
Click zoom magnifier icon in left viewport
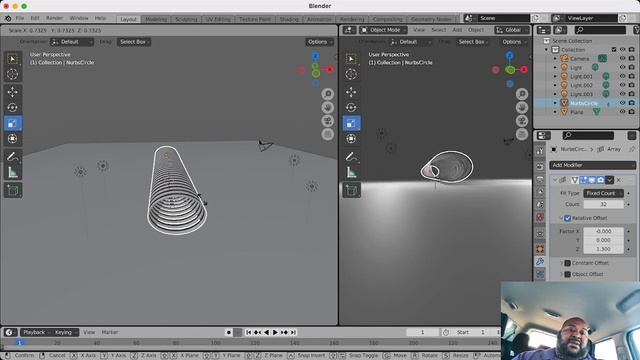click(x=327, y=94)
